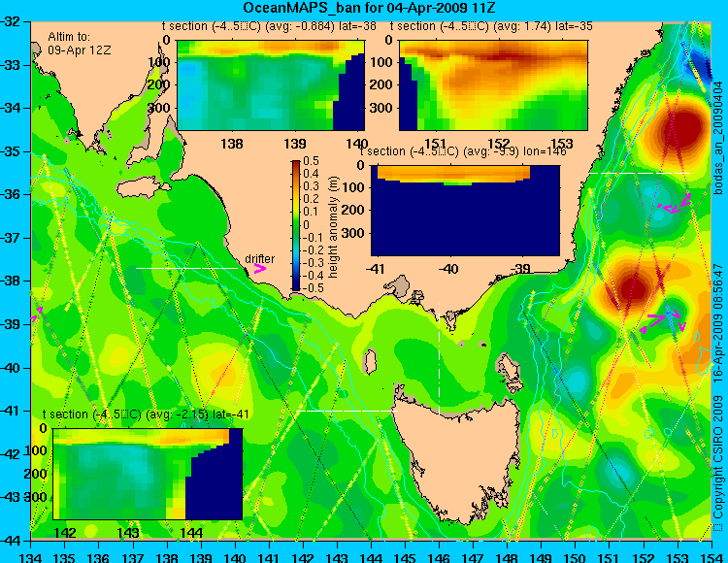Viewport: 728px width, 563px height.
Task: Click Flinders Island northeast of Tasmania
Action: (511, 369)
